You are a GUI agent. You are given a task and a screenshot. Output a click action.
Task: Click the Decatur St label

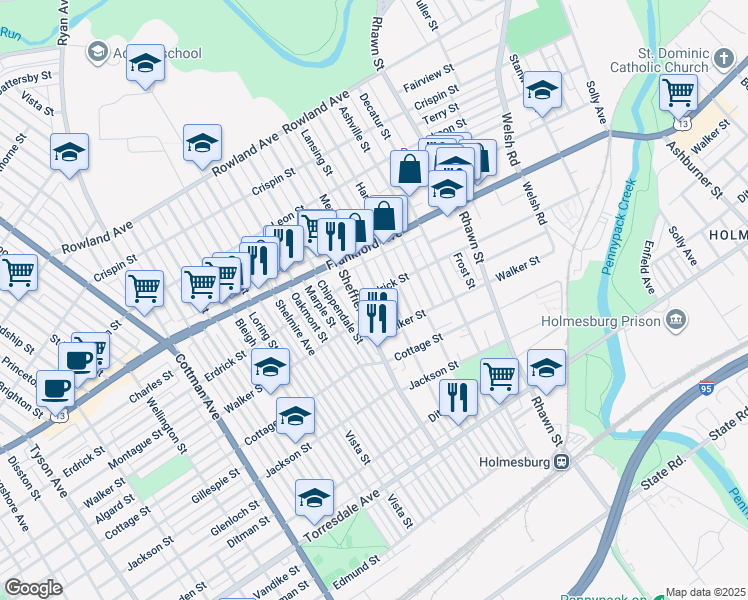(374, 116)
